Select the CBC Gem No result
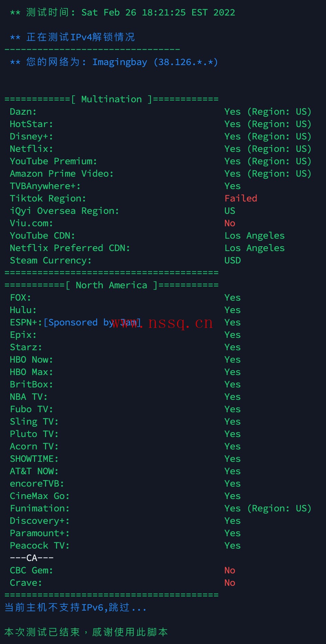The image size is (326, 644). (230, 570)
